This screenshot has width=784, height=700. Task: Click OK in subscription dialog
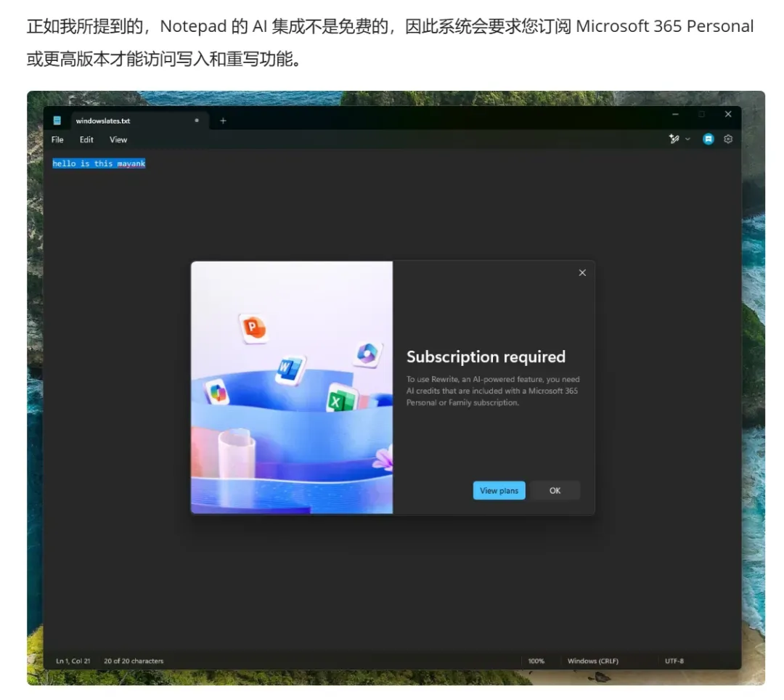click(555, 490)
